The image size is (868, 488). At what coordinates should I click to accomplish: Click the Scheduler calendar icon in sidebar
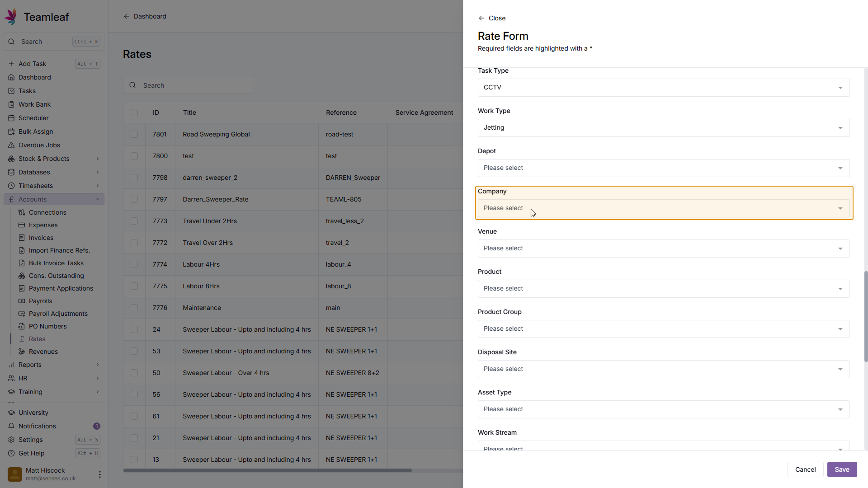tap(11, 118)
